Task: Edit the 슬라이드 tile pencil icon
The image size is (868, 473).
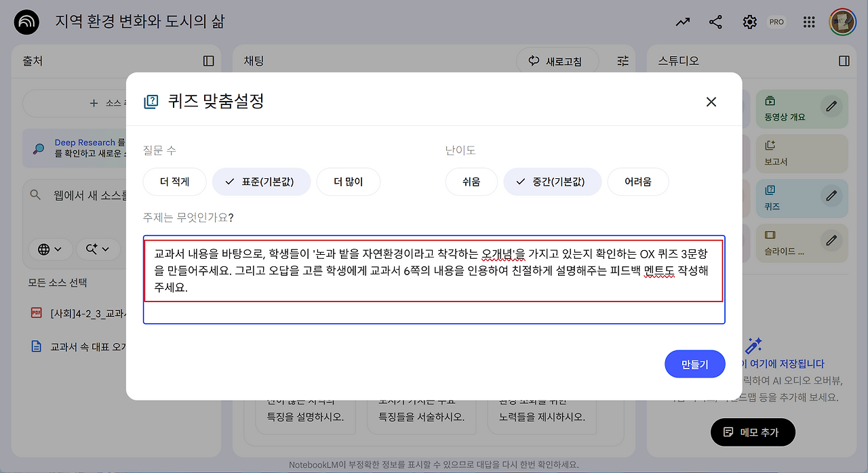Action: pyautogui.click(x=830, y=240)
